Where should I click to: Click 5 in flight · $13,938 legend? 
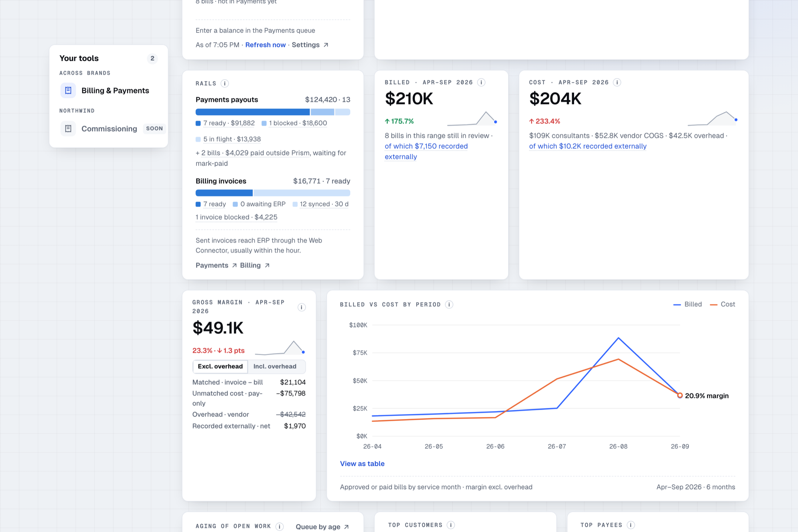point(228,139)
